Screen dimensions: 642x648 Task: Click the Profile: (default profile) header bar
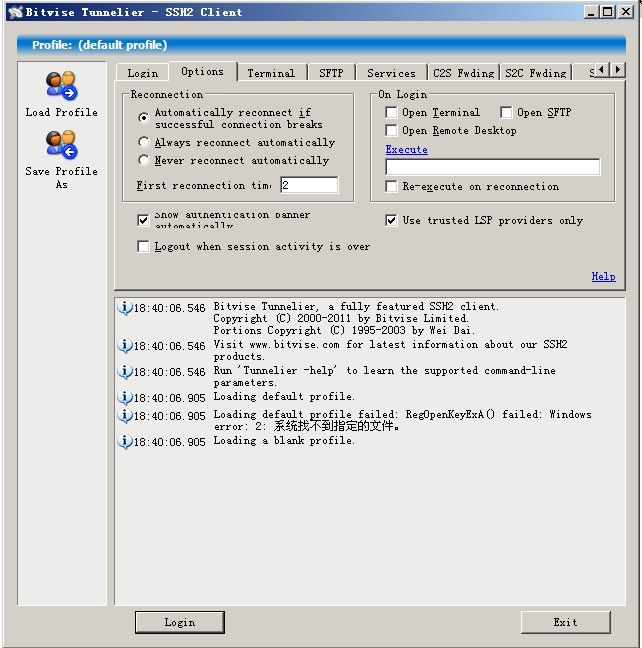tap(321, 45)
